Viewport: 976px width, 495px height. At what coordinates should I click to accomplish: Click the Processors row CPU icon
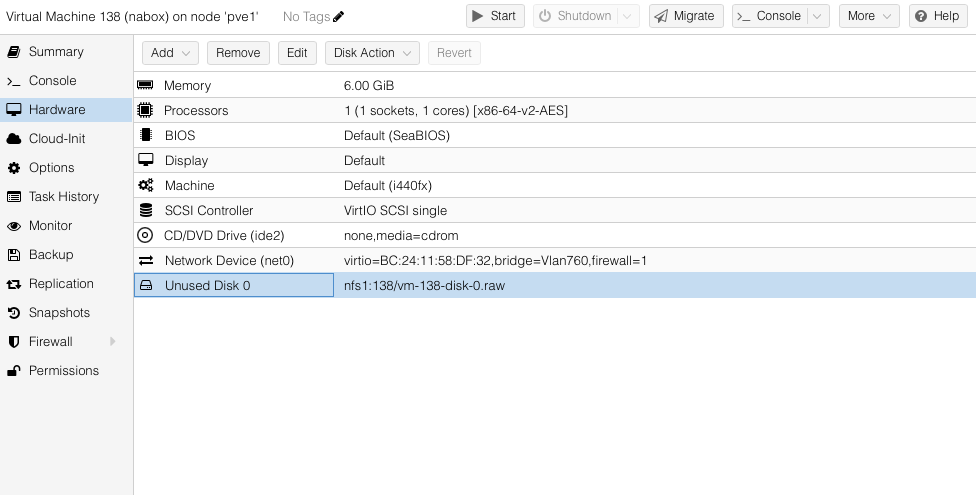tap(145, 110)
